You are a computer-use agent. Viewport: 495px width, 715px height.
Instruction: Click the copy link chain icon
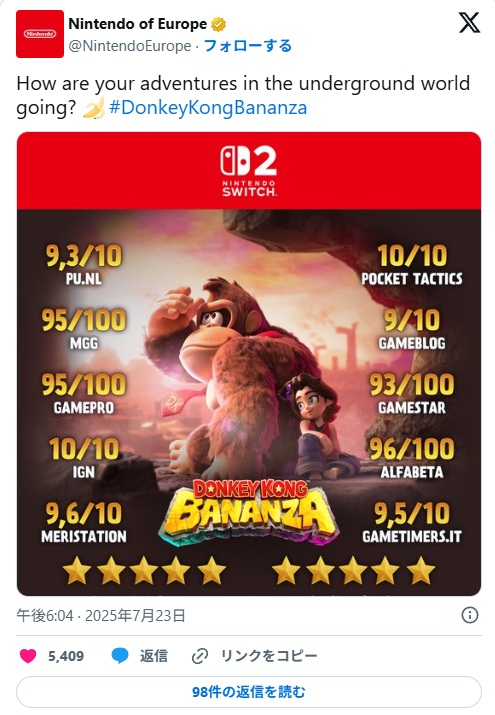tap(200, 656)
